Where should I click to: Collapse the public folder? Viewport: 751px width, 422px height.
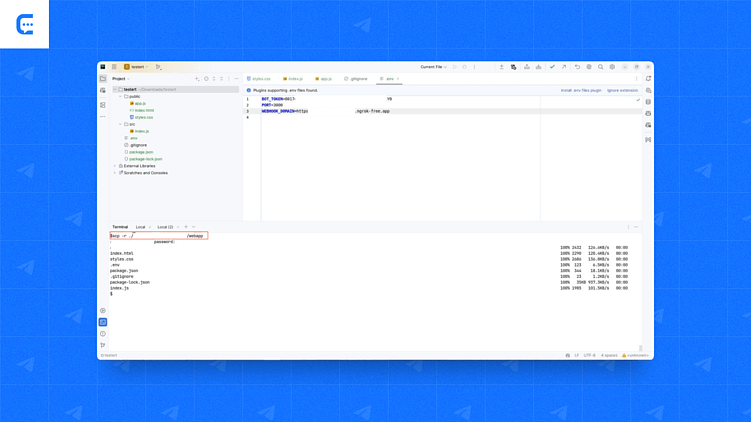(120, 96)
